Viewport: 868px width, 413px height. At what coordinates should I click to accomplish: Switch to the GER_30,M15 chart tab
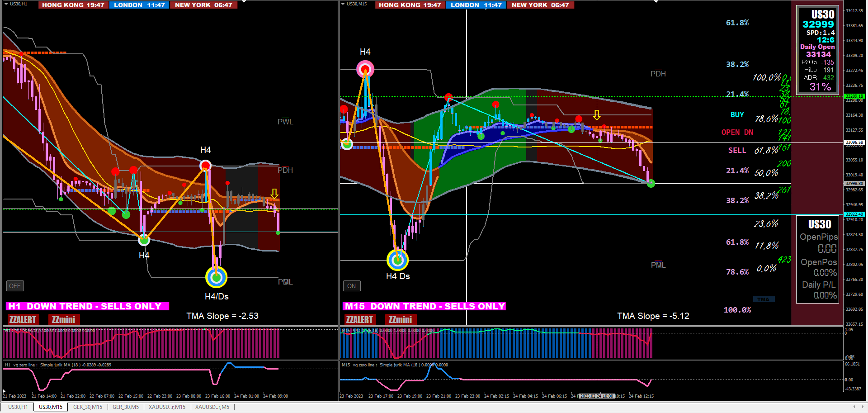(88, 407)
